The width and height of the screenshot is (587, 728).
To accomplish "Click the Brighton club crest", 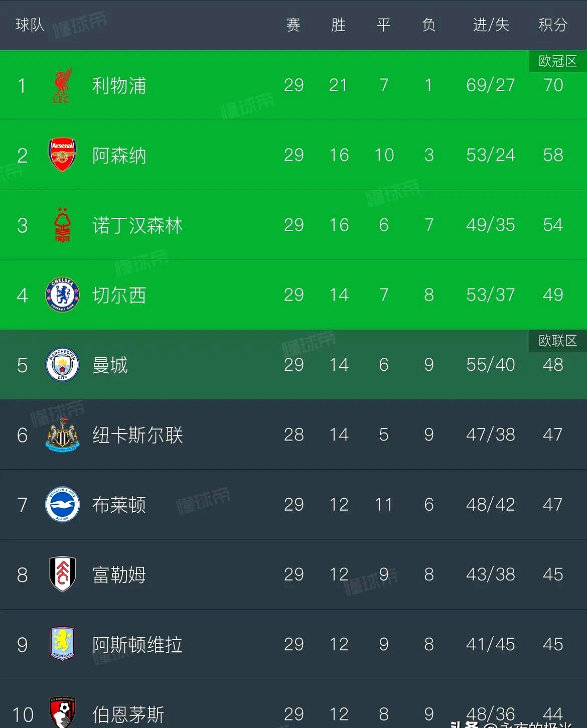I will [62, 504].
